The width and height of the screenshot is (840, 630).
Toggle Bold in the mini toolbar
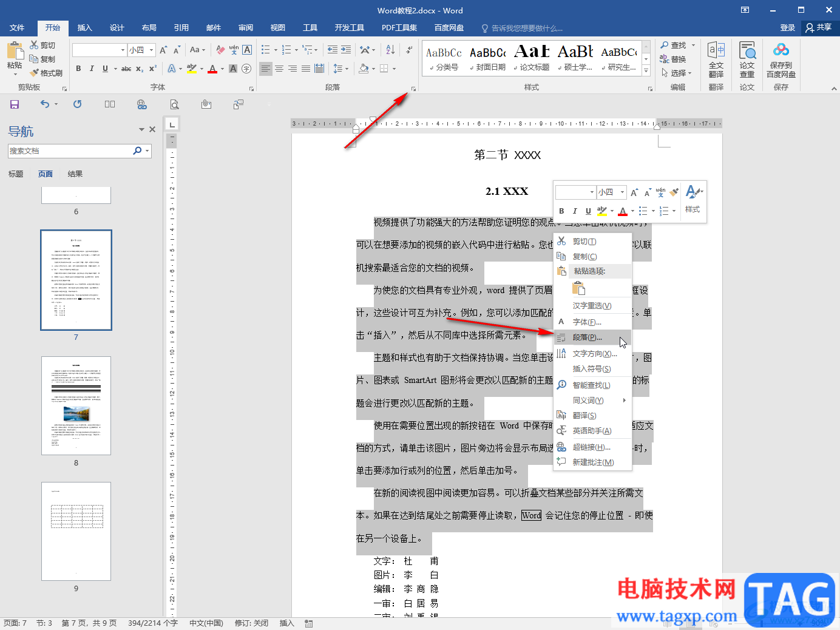[x=561, y=211]
